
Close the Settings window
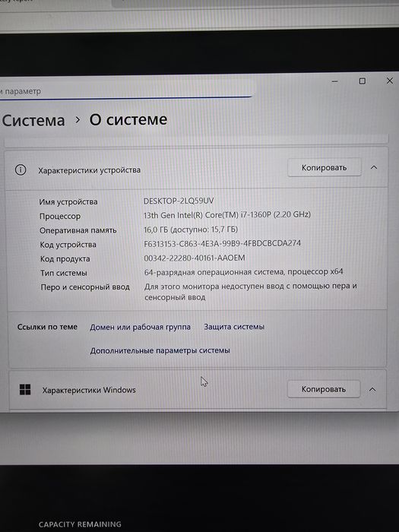click(390, 81)
